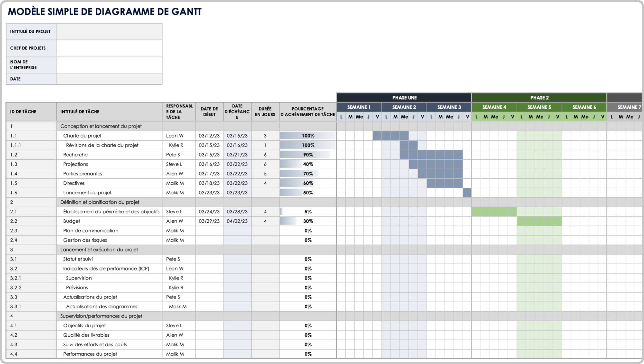Click 'Suivi des efforts et des coûts' cell

(109, 345)
